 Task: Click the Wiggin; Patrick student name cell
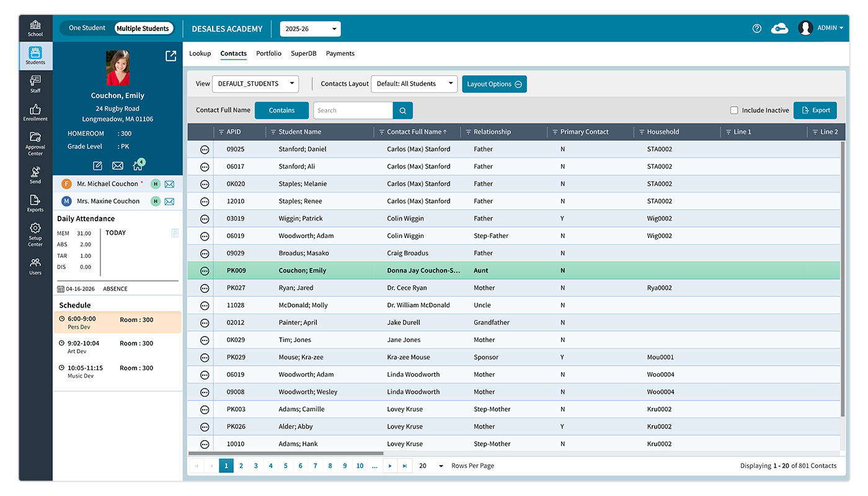(301, 219)
